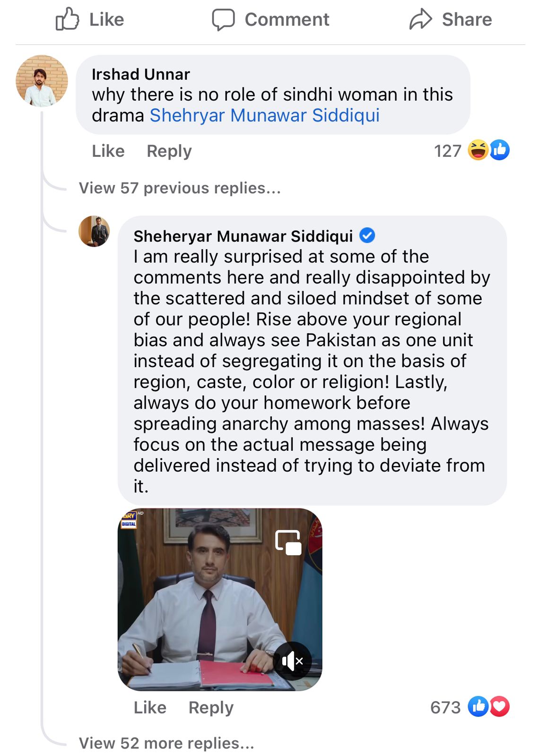Click the blue verified badge beside Sheheryar's name
The image size is (541, 756).
[x=367, y=235]
